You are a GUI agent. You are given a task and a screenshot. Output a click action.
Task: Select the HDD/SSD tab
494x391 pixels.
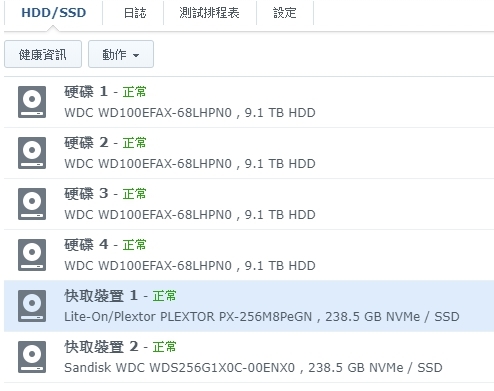[54, 13]
